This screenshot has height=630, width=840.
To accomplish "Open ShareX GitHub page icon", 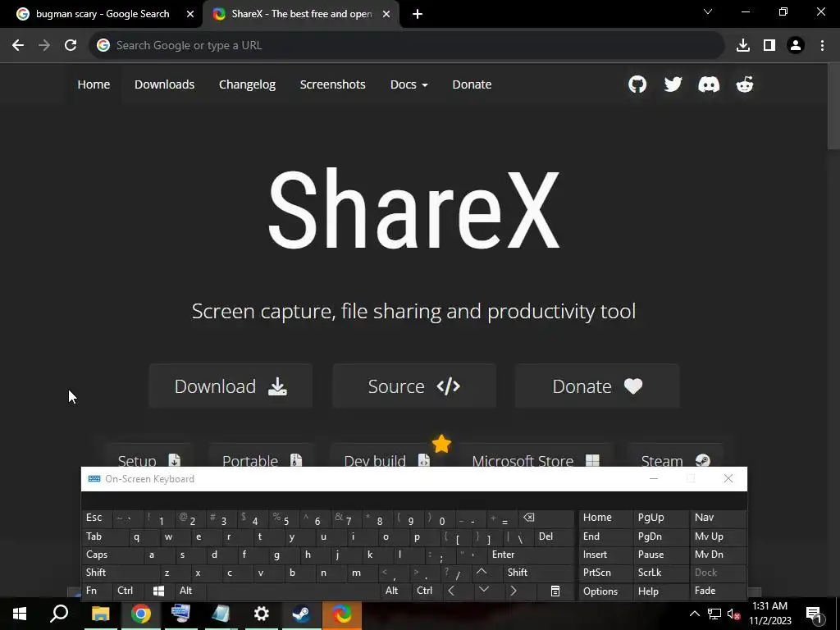I will [637, 84].
